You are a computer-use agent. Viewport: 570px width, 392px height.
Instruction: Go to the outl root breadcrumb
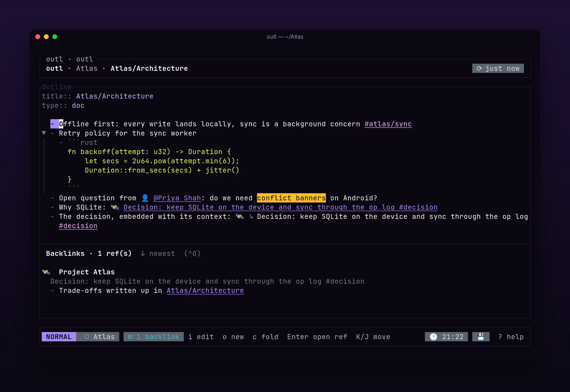[x=54, y=68]
